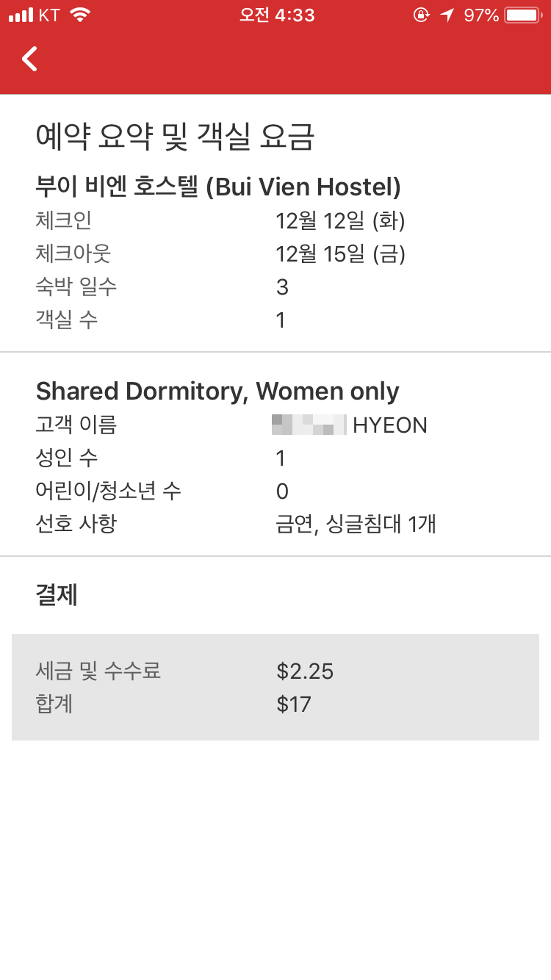
Task: Tap the guest name ending HYEON
Action: pos(350,425)
